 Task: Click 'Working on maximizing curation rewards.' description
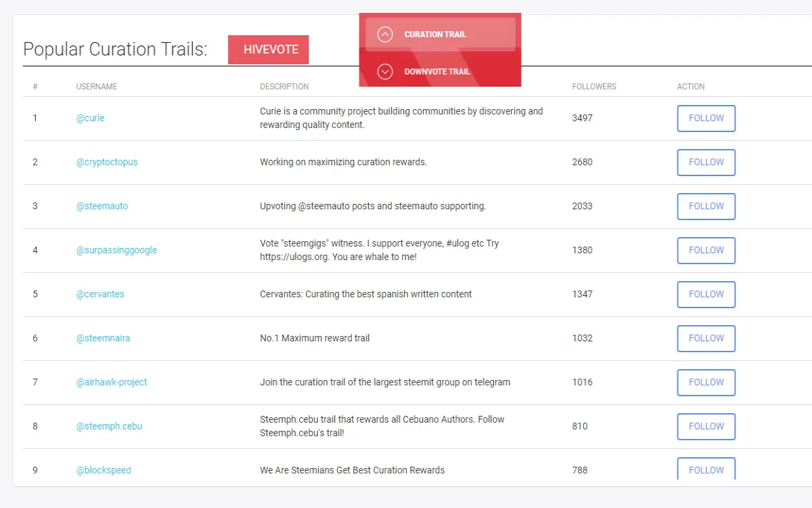point(344,162)
